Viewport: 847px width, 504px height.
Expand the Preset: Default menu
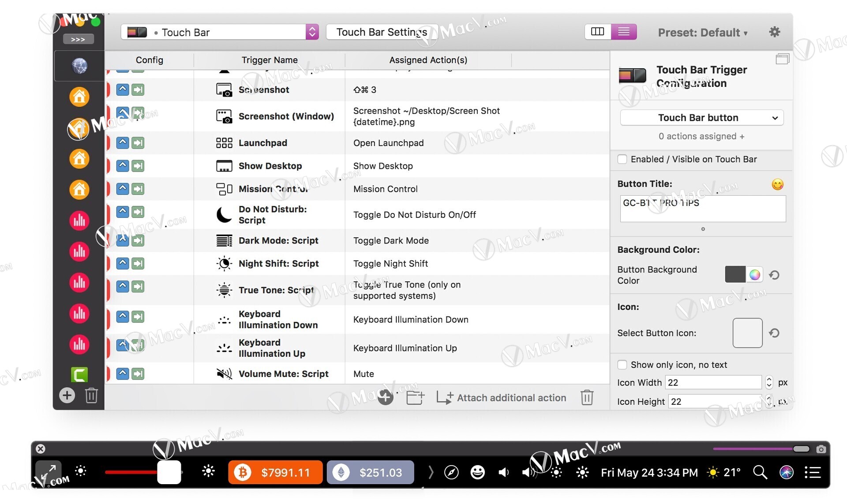(x=702, y=33)
